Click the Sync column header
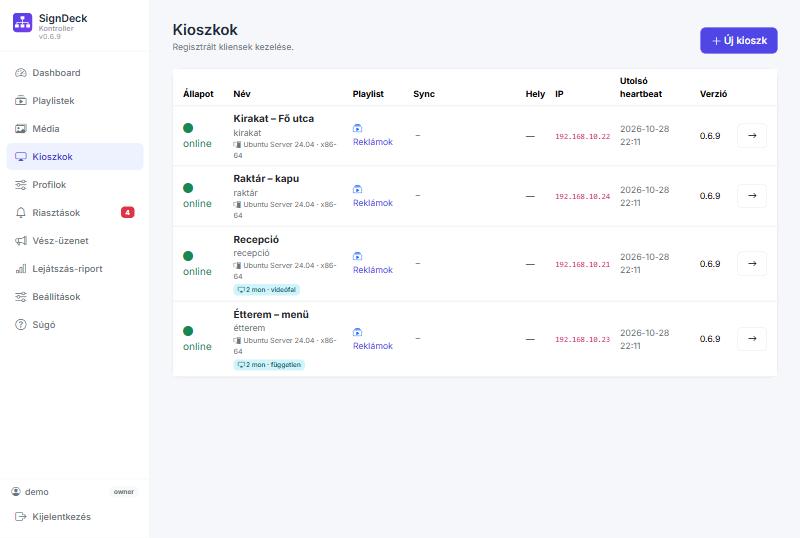 (424, 94)
